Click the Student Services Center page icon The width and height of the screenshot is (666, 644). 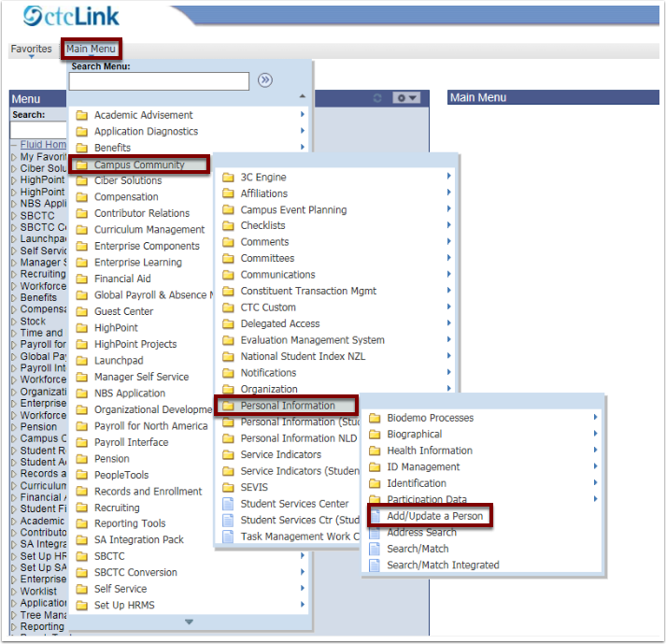click(x=228, y=504)
